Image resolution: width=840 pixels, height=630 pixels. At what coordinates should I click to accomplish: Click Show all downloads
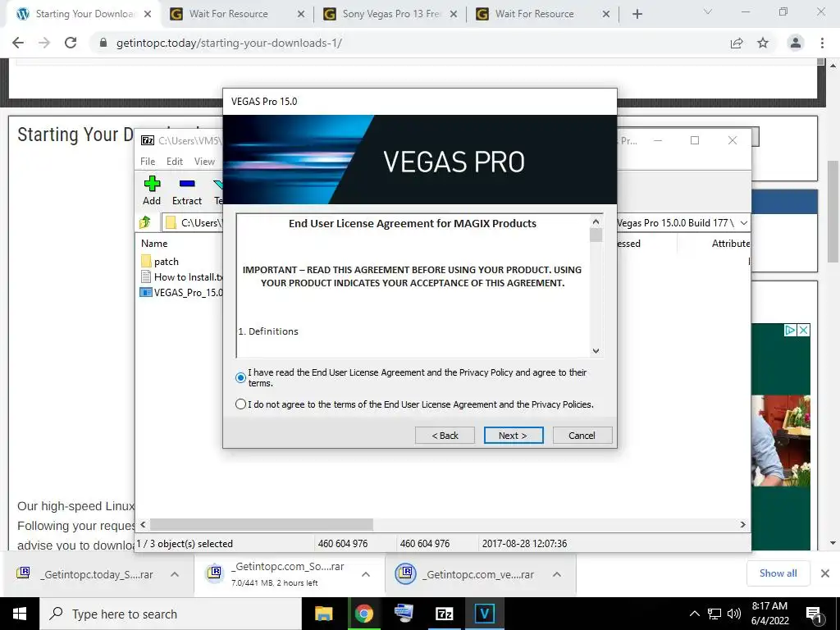(778, 573)
